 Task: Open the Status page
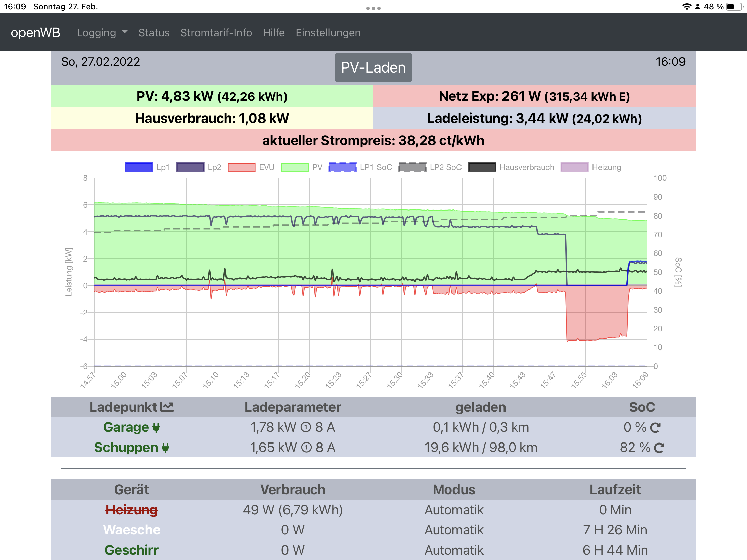point(154,33)
